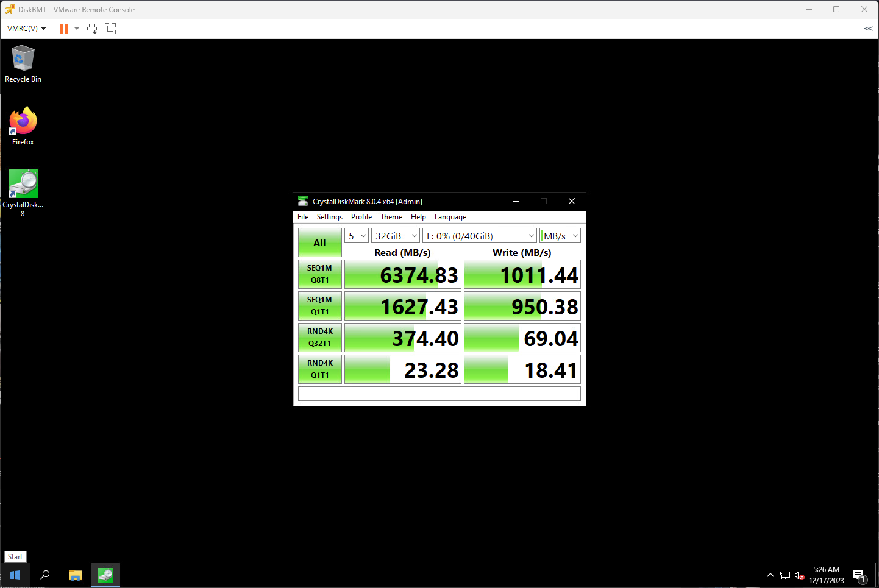Click the network status tray icon

(785, 575)
